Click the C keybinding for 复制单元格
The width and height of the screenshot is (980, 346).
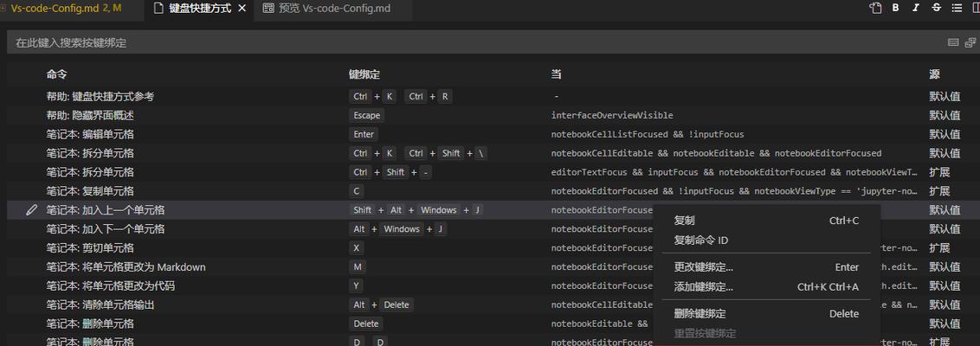point(357,191)
